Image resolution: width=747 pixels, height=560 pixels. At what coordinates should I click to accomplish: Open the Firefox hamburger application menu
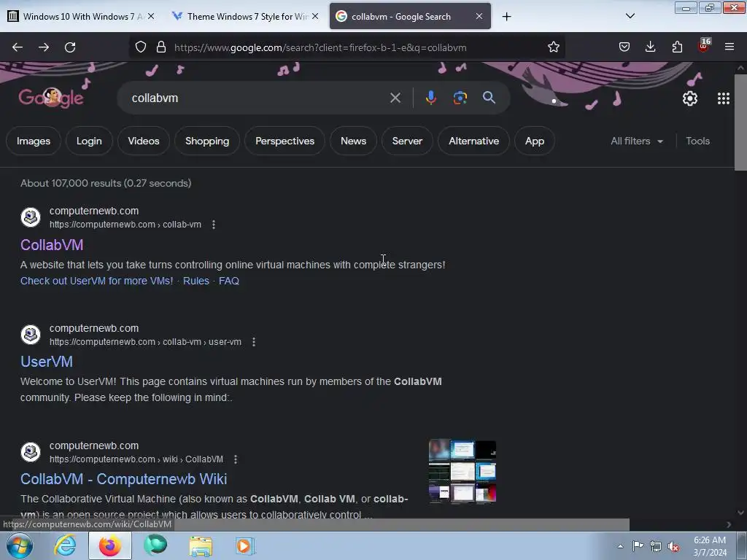click(x=729, y=47)
